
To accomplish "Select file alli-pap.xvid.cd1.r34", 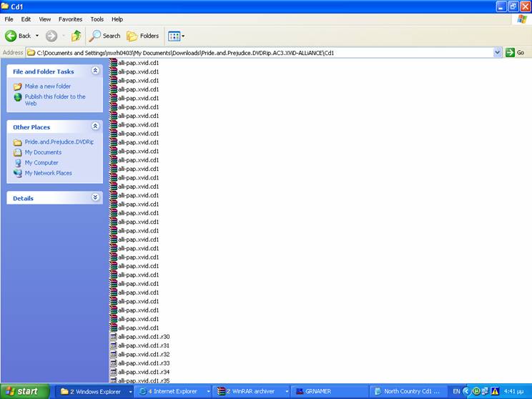I will pos(144,372).
